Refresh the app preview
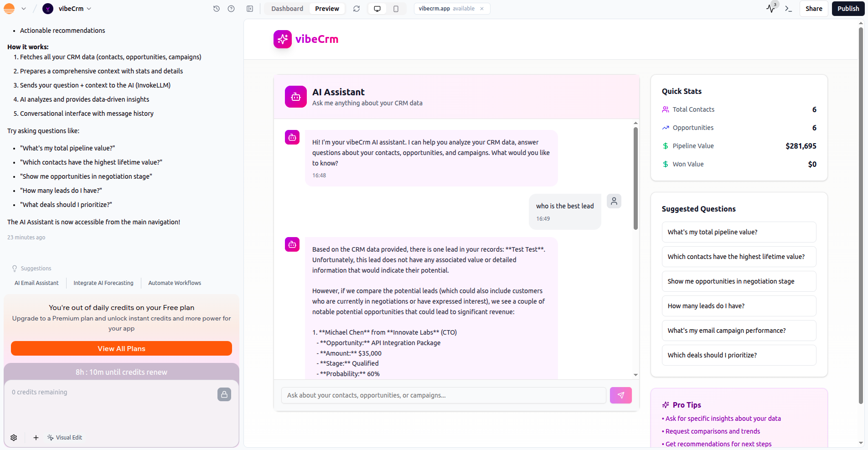The image size is (868, 450). tap(356, 9)
